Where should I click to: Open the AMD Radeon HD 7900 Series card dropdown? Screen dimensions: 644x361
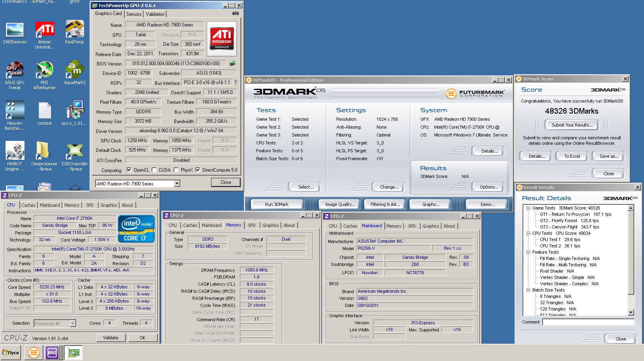[x=177, y=183]
